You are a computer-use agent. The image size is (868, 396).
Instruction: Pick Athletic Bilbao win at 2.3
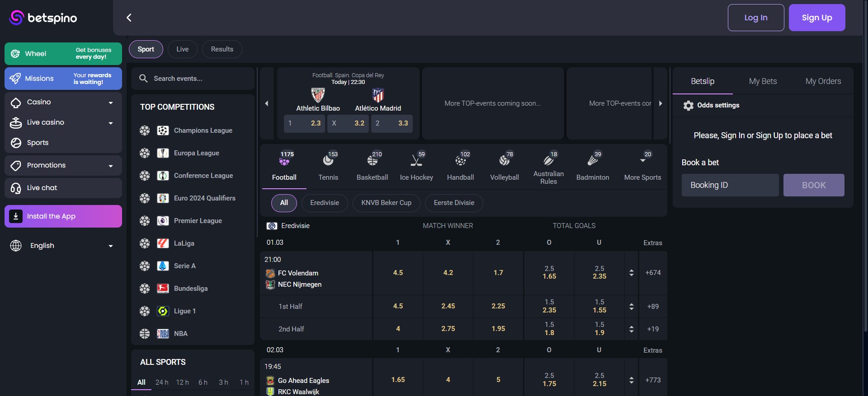pos(304,123)
